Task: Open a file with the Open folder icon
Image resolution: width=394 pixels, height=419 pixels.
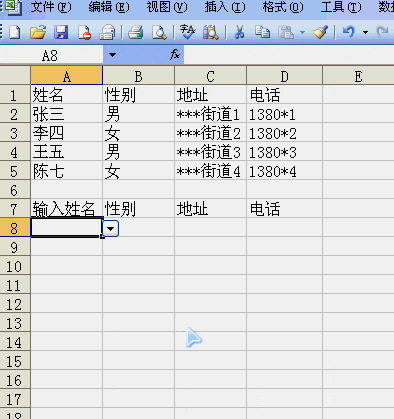Action: pos(38,33)
